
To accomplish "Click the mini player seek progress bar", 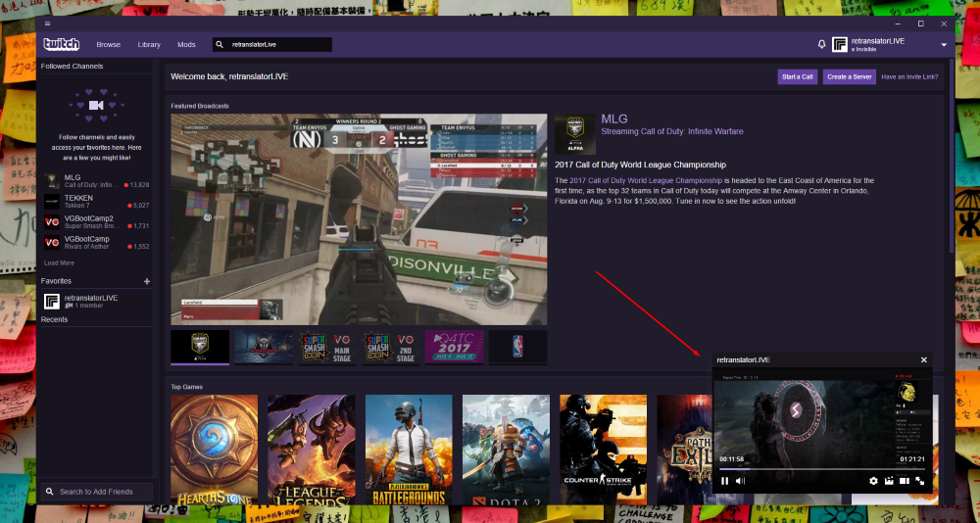I will point(823,468).
